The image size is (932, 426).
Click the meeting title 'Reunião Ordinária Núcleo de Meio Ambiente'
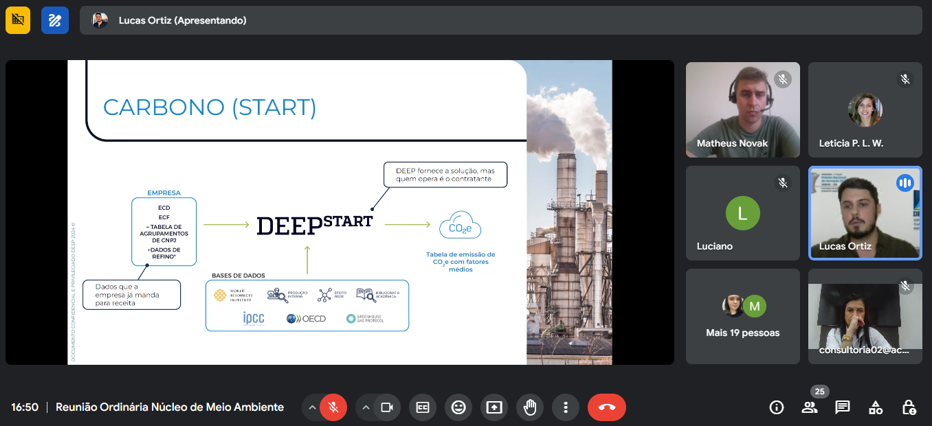(169, 408)
